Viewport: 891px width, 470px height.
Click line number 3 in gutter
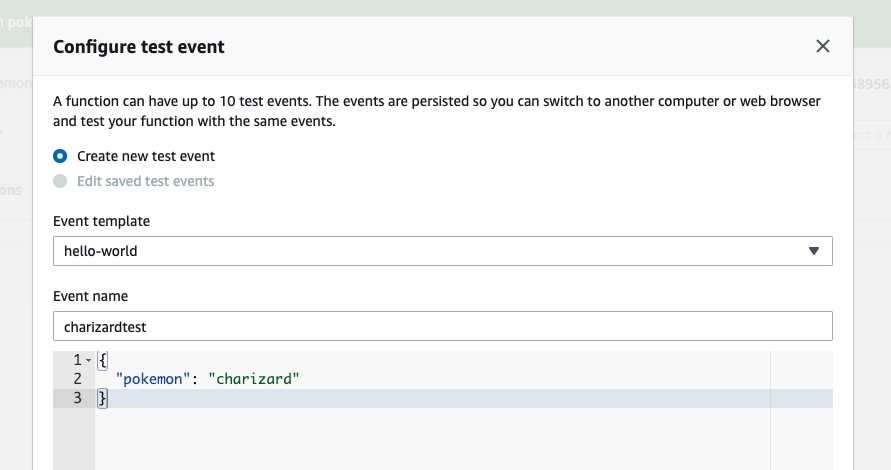tap(77, 398)
